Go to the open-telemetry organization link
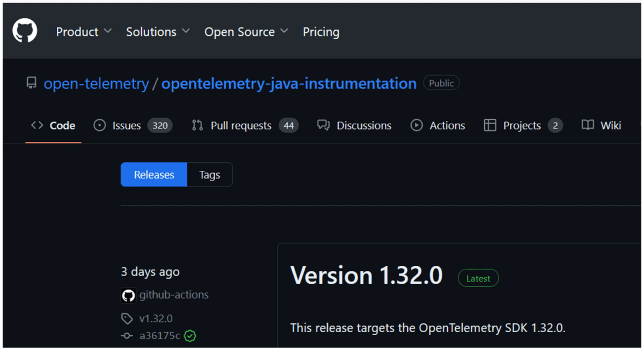The width and height of the screenshot is (644, 353). point(96,83)
